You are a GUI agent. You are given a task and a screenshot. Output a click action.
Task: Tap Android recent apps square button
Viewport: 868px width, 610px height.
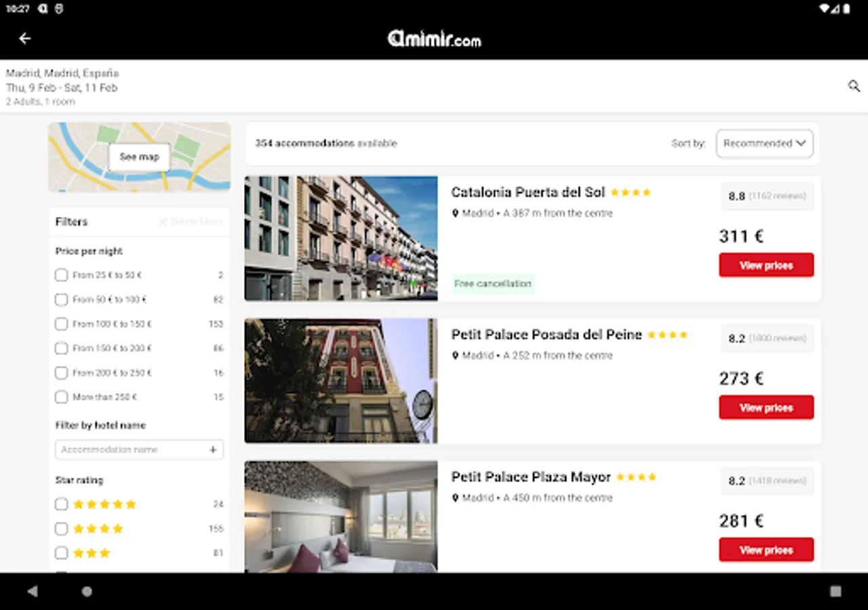pos(835,591)
